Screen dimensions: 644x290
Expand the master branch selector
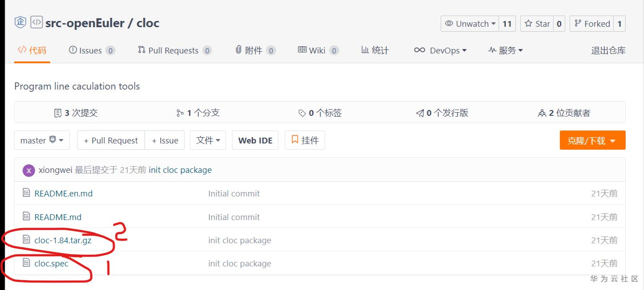(42, 140)
